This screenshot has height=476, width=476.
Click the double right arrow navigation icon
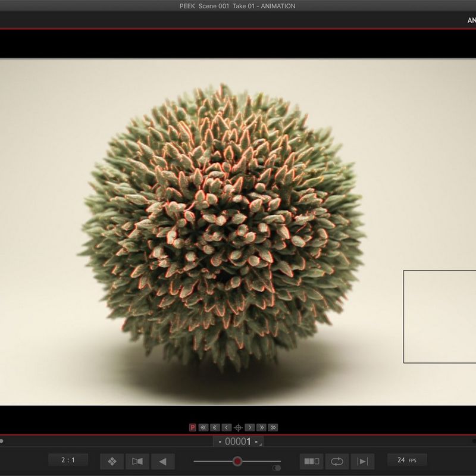coord(262,427)
